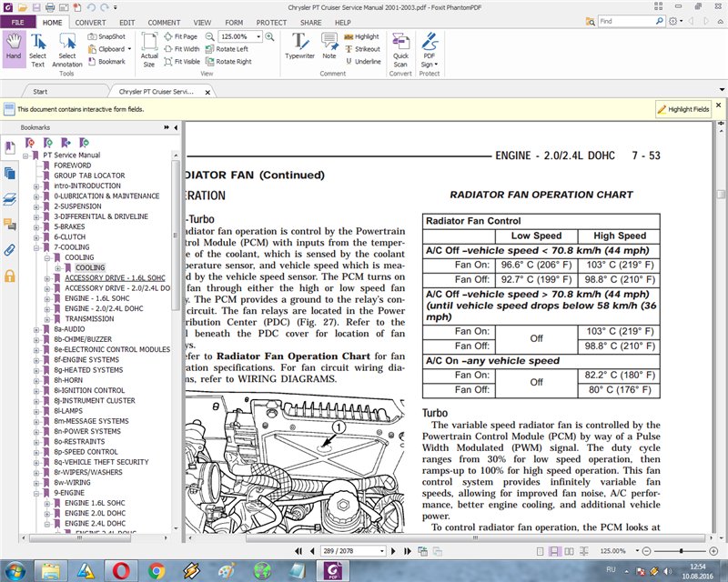
Task: Expand the 5-BRAKES bookmark node
Action: click(36, 227)
